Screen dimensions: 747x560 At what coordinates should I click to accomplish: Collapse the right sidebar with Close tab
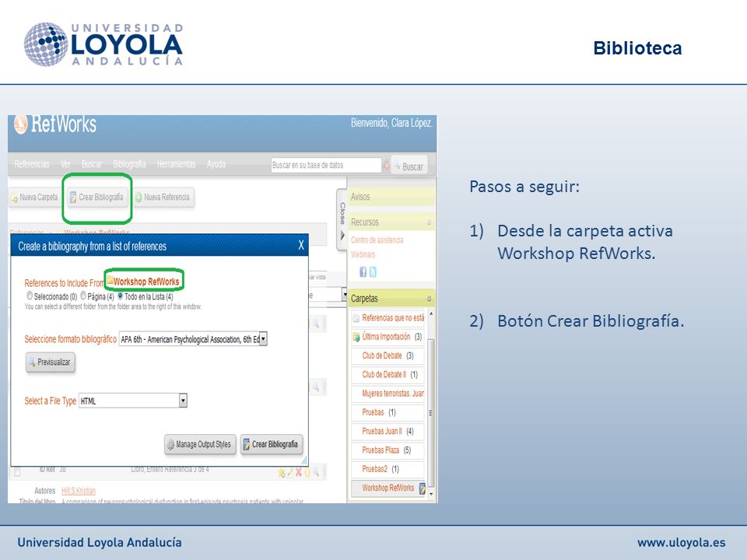[342, 219]
